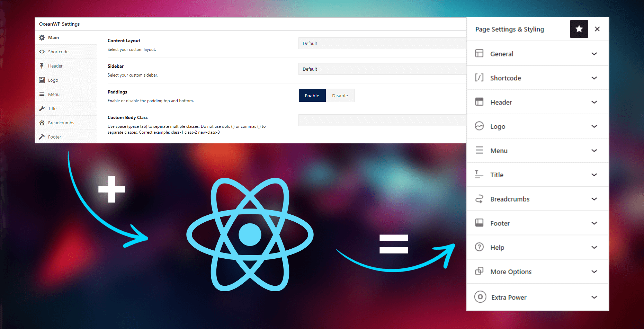
Task: Click the home icon beside Breadcrumbs
Action: [42, 123]
